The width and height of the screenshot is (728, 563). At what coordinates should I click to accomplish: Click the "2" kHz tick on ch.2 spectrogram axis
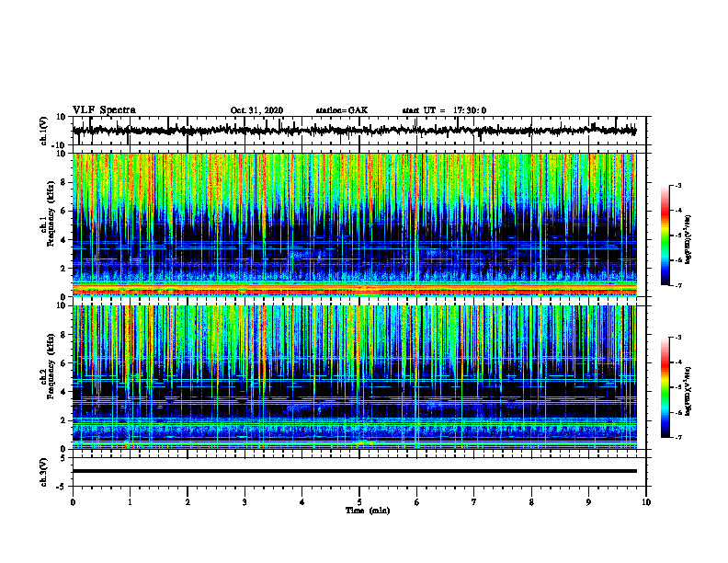[x=63, y=420]
